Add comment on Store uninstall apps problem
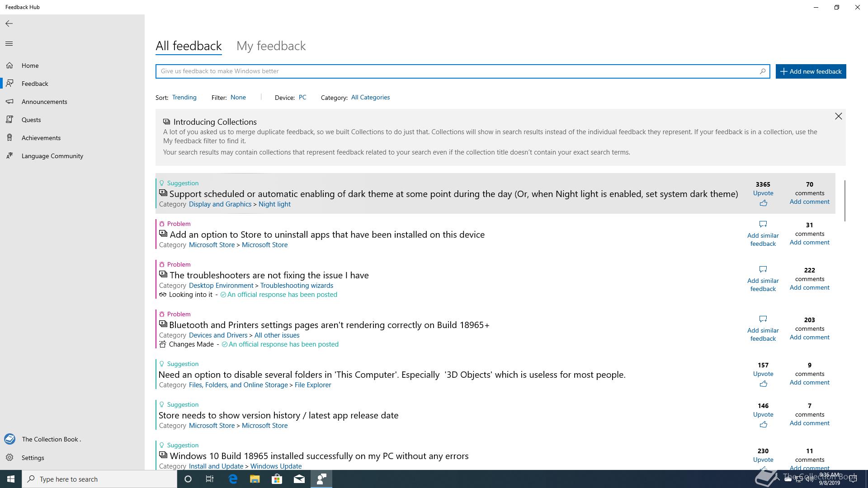The image size is (868, 488). (x=809, y=242)
